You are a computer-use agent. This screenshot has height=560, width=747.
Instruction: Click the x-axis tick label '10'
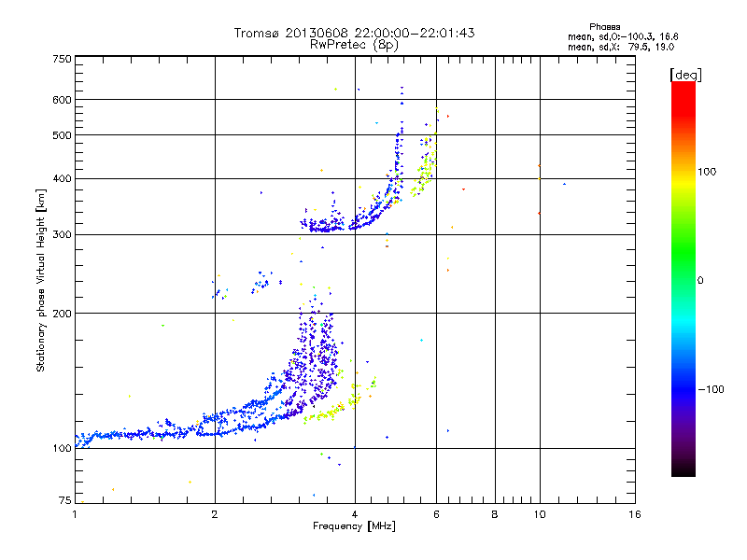540,514
